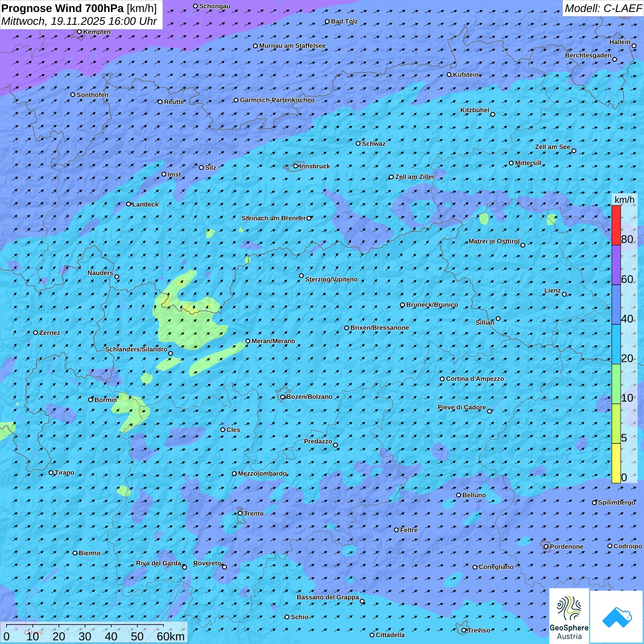Click the red 80 km/h legend swatch

tap(616, 225)
